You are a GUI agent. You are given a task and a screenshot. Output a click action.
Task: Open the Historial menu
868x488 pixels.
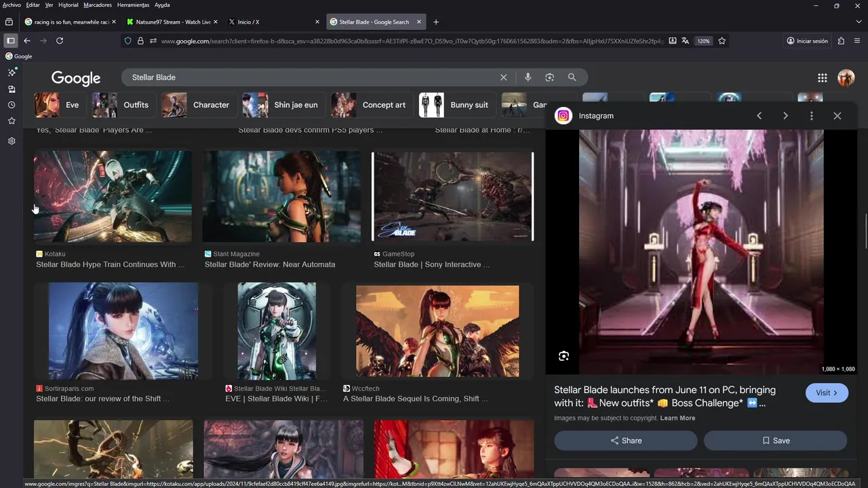68,5
